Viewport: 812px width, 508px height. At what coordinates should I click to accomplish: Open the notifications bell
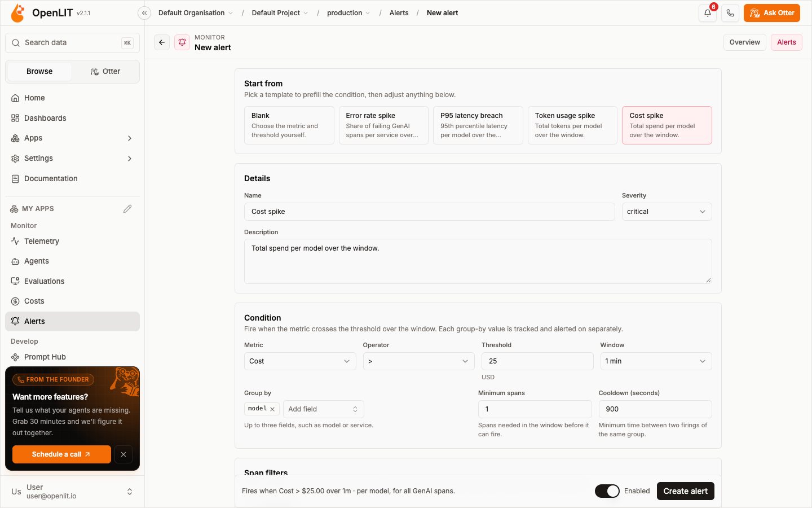click(x=708, y=13)
